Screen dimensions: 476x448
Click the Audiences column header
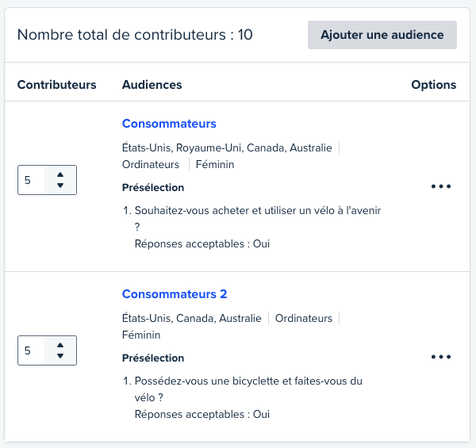[x=152, y=85]
